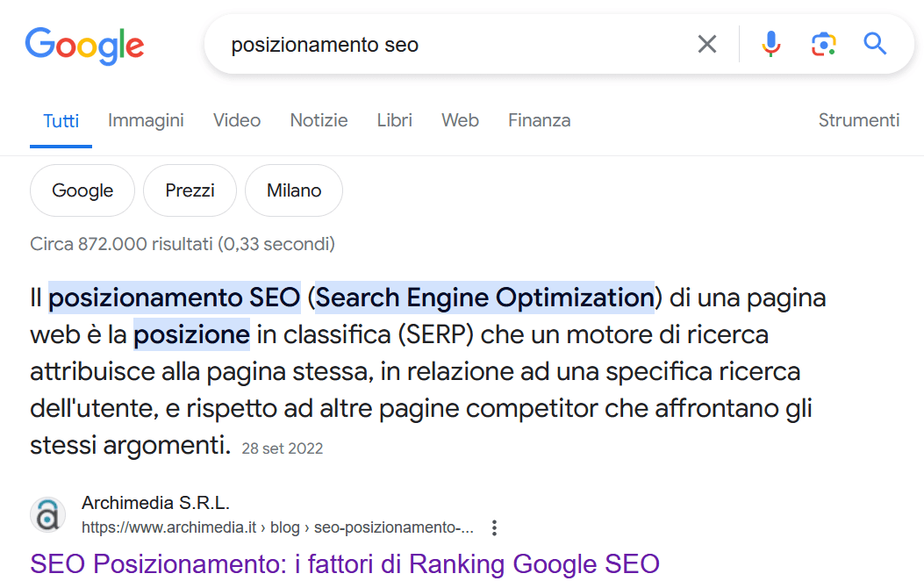Viewport: 924px width, 588px height.
Task: Enable the Prezzi filter
Action: tap(190, 190)
